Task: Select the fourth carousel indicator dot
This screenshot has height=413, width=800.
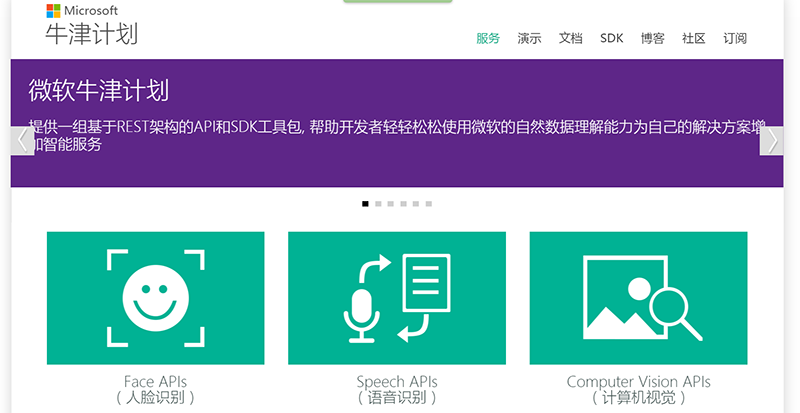Action: coord(403,204)
